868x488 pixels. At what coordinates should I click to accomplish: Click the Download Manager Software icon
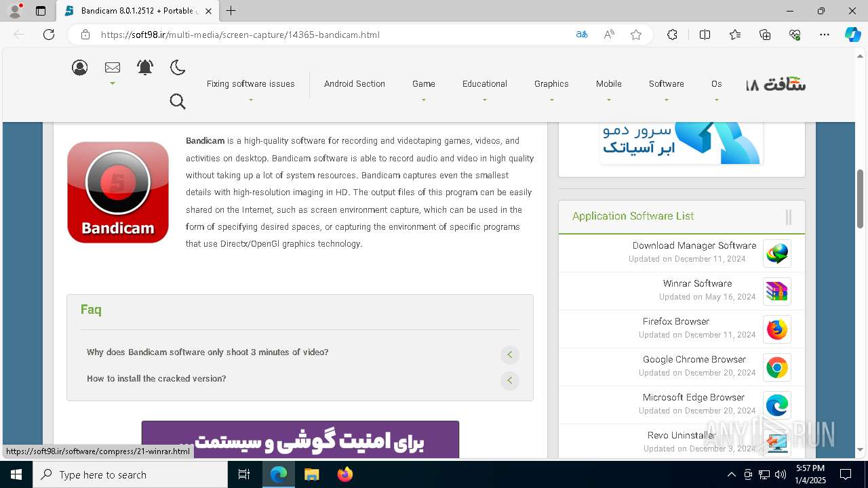(x=777, y=253)
